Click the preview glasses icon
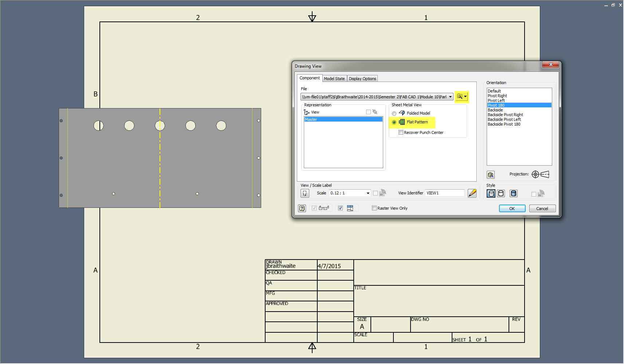This screenshot has width=624, height=364. tap(323, 208)
